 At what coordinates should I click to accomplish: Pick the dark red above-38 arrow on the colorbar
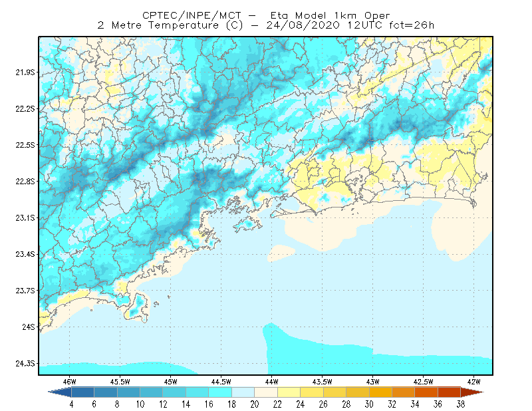pyautogui.click(x=471, y=392)
